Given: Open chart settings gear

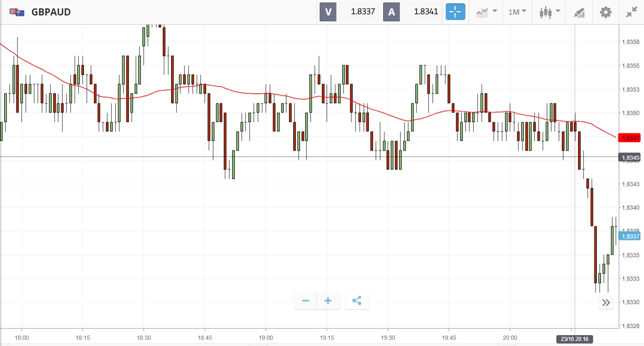Looking at the screenshot, I should [606, 12].
